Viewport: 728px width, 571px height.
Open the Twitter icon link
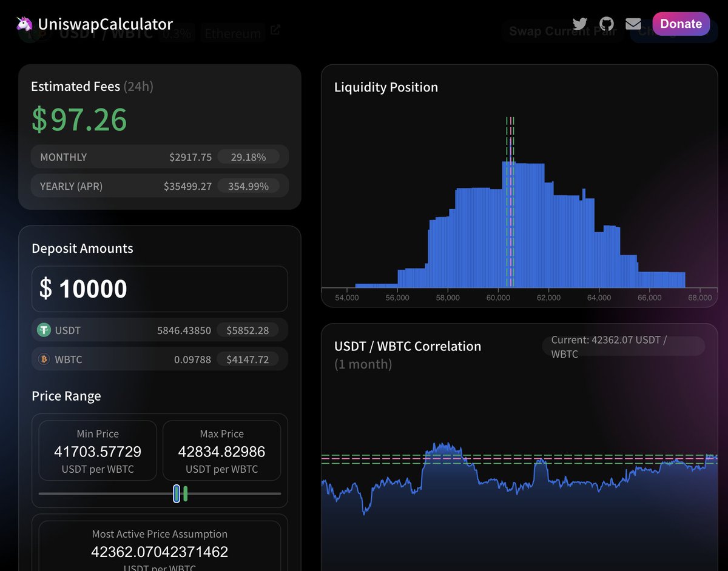click(580, 24)
